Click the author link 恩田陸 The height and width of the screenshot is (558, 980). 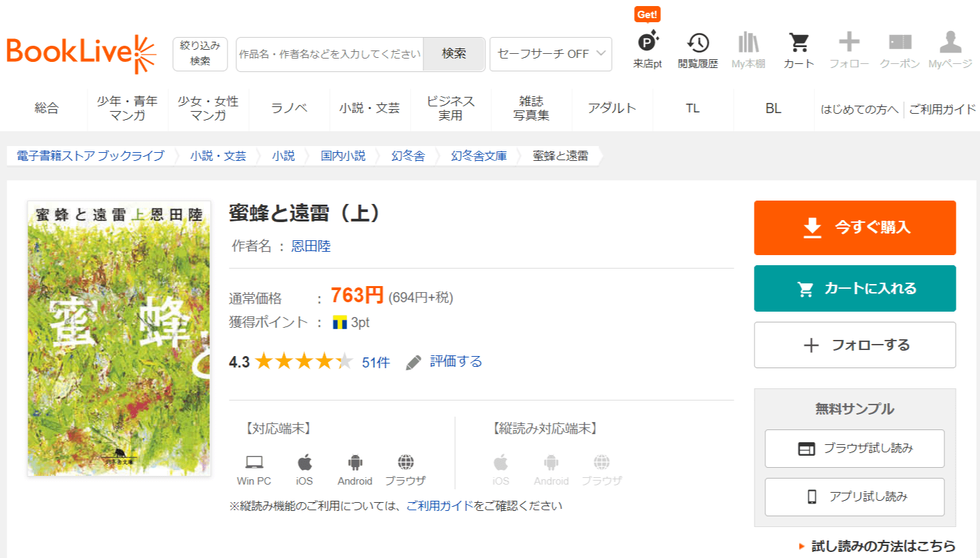pos(310,246)
